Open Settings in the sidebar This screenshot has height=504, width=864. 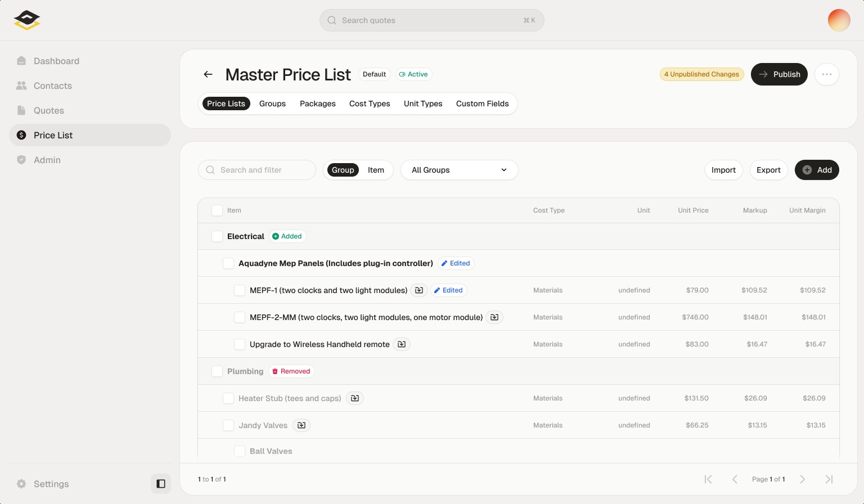click(76, 484)
